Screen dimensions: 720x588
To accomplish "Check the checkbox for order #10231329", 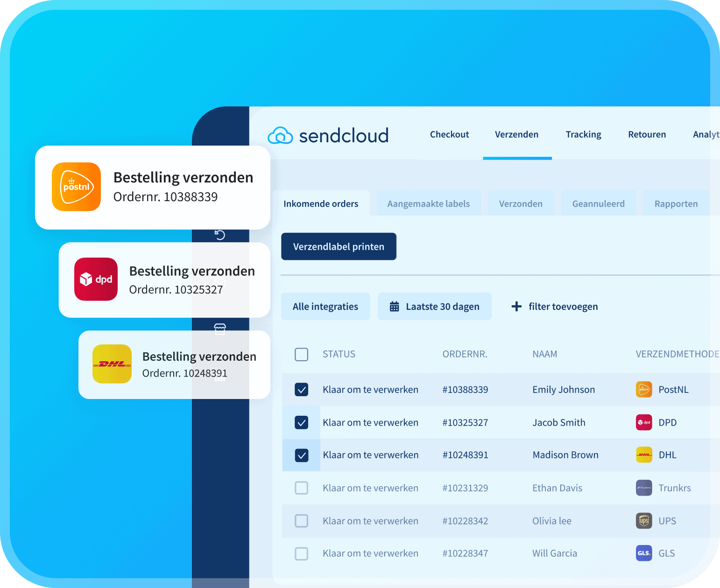I will pos(302,488).
